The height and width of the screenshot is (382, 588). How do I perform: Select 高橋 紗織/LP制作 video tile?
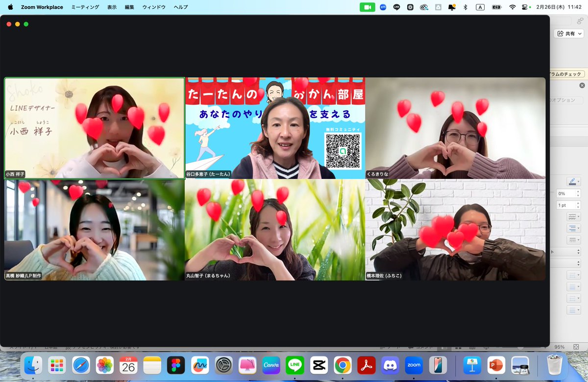pos(95,230)
